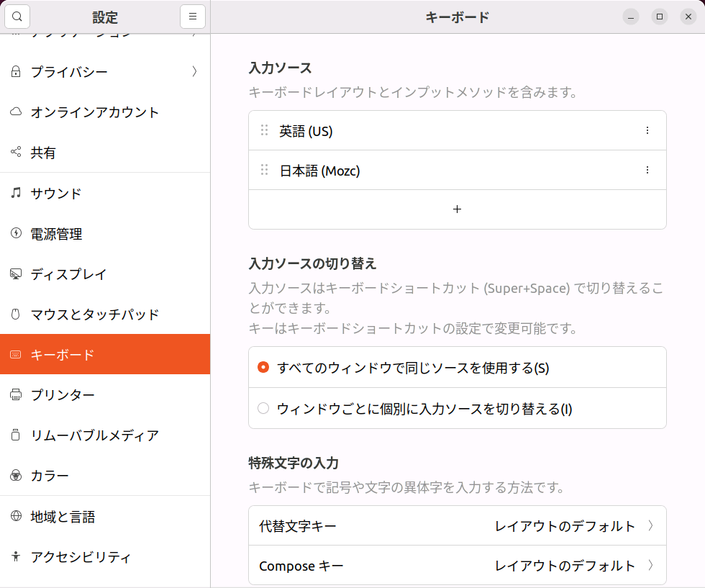Open the three-dot menu for 英語 (US)

click(x=647, y=130)
